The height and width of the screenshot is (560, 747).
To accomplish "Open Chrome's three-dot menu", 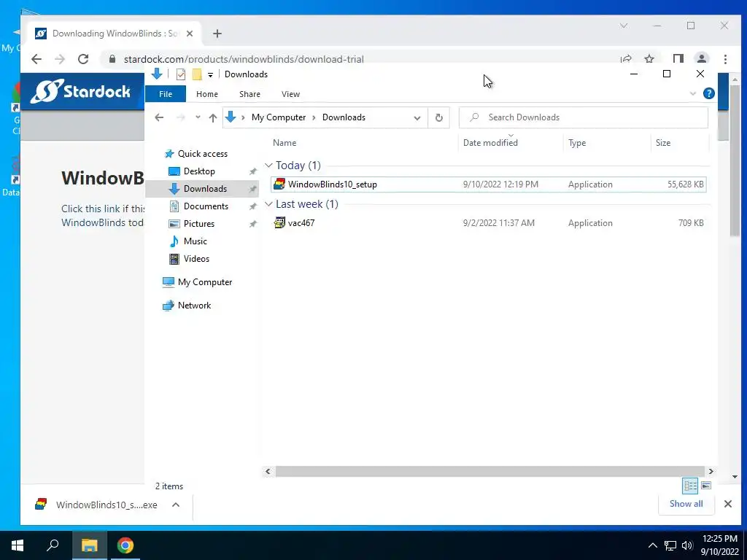I will click(x=725, y=59).
